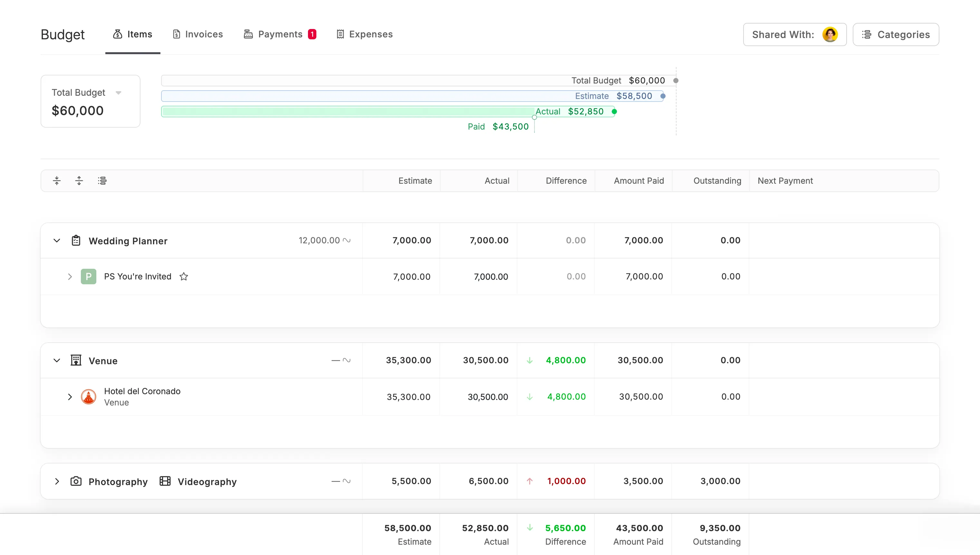Click the Photography camera icon
The height and width of the screenshot is (555, 980).
[76, 482]
